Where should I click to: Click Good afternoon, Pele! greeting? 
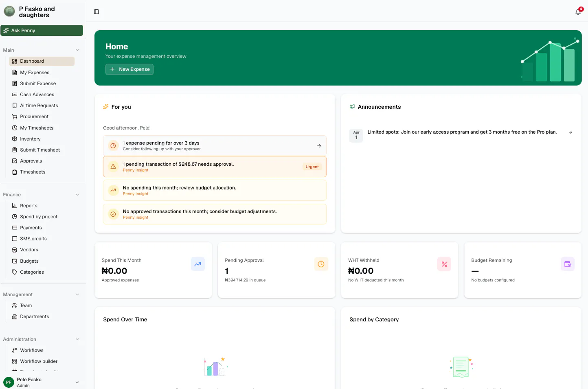127,128
